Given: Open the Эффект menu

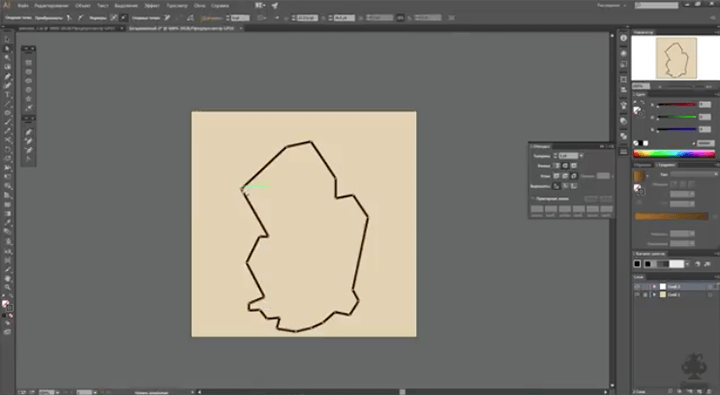Looking at the screenshot, I should point(152,6).
